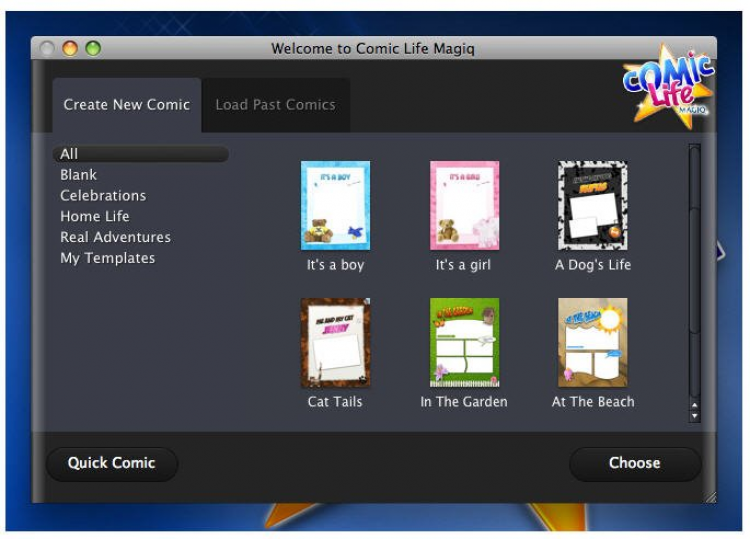Viewport: 750px width, 539px height.
Task: Pick the A Dog's Life template thumbnail
Action: click(x=593, y=206)
